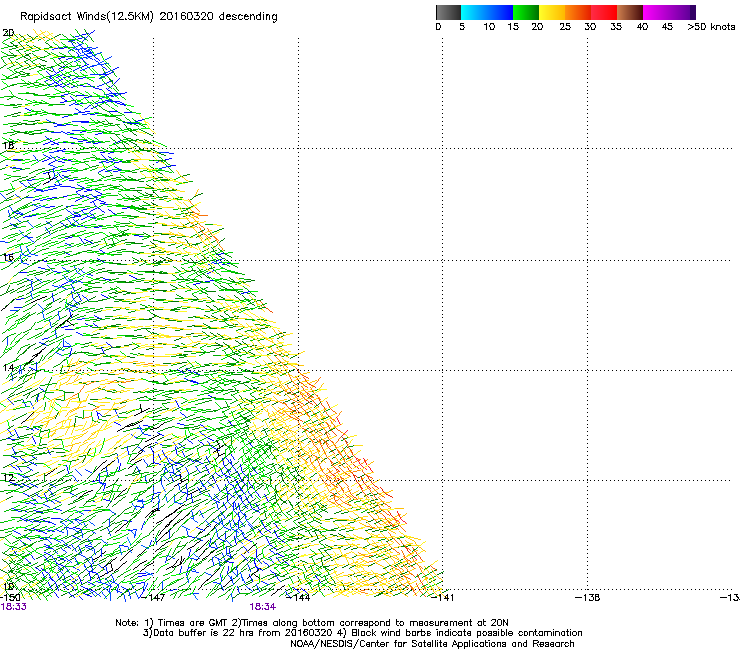Click longitude label -144
This screenshot has height=650, width=740.
(x=299, y=598)
